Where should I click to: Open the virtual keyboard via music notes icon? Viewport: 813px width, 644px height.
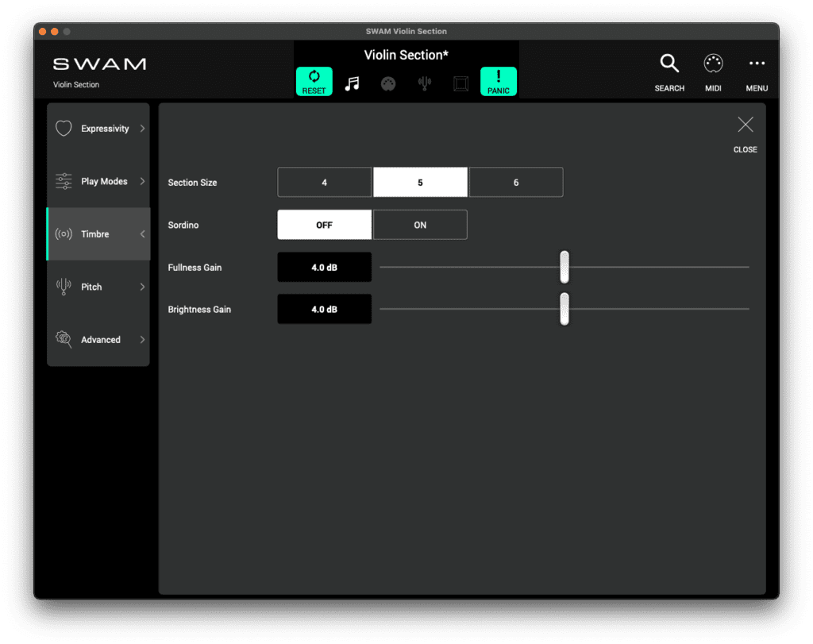tap(352, 82)
